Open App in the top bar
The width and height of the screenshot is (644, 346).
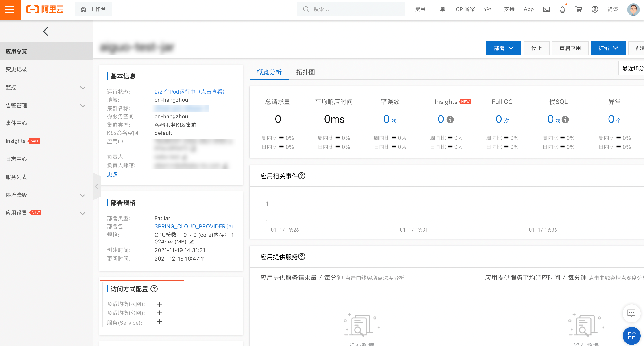pyautogui.click(x=529, y=9)
